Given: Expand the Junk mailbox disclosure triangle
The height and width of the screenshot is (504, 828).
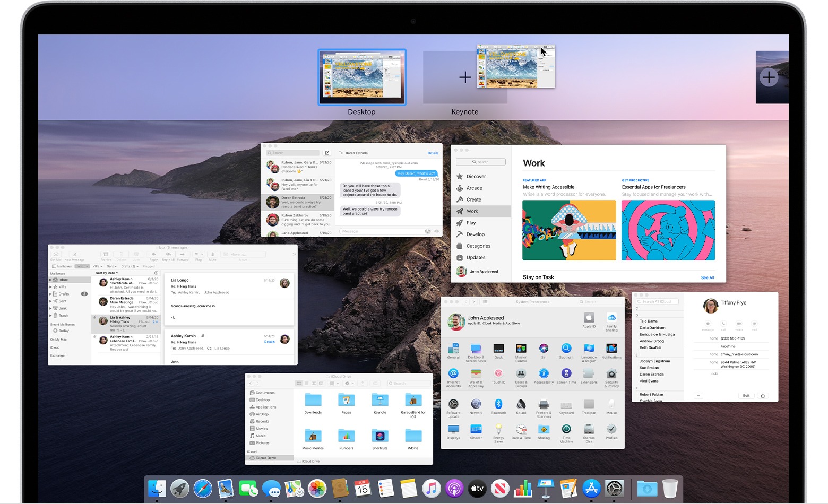Looking at the screenshot, I should point(51,308).
